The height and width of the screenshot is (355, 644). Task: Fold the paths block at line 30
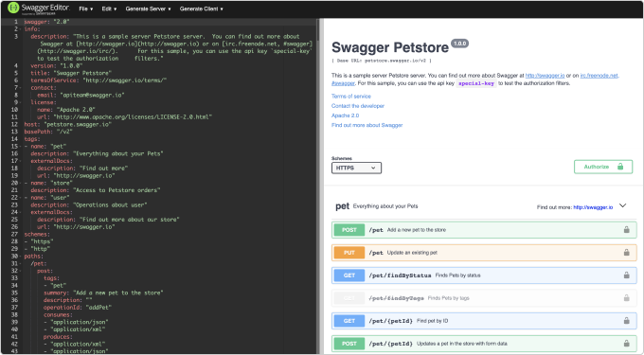tap(20, 257)
